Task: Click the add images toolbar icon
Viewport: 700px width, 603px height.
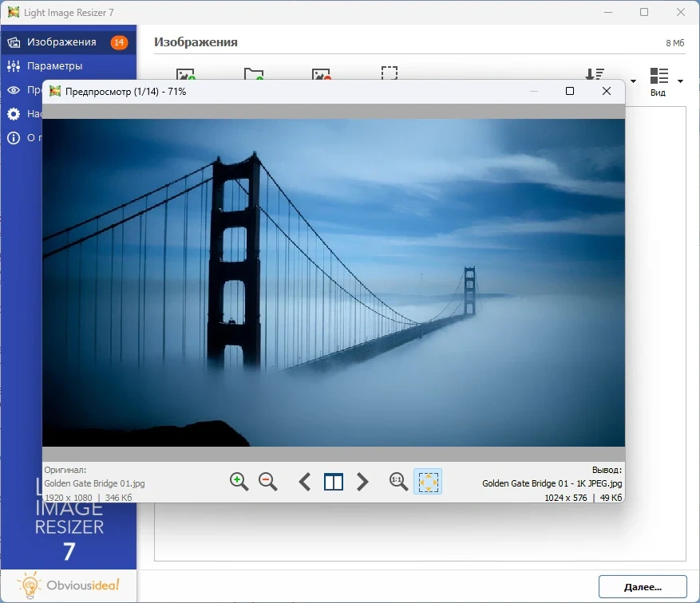Action: [x=185, y=74]
